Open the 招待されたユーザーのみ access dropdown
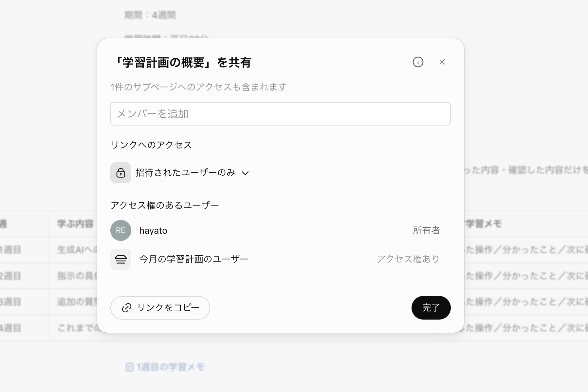 pyautogui.click(x=192, y=173)
